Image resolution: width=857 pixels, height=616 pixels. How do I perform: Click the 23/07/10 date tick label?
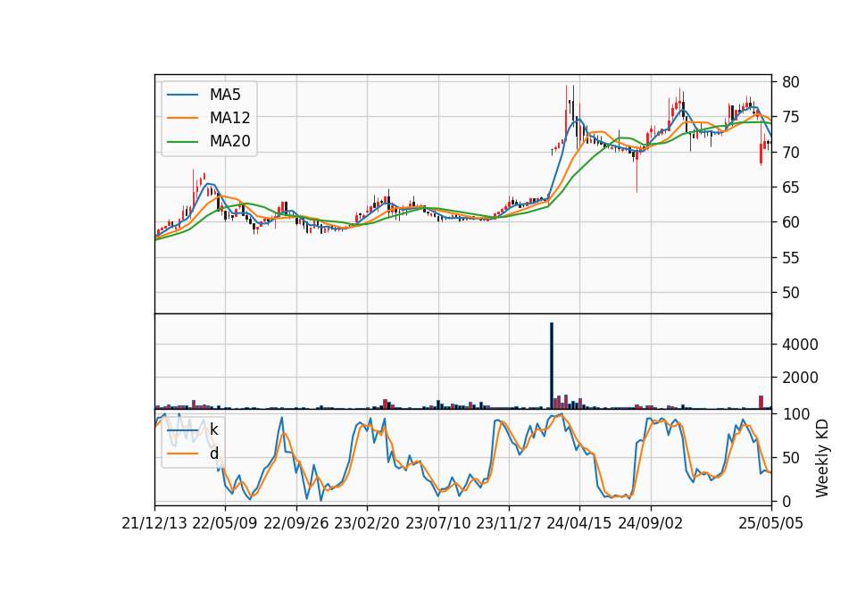[437, 523]
